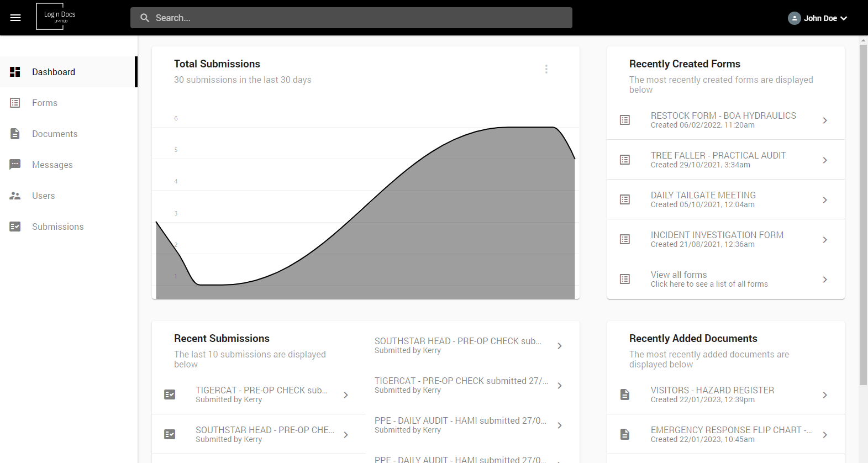Navigate to Users in the sidebar
Viewport: 868px width, 463px height.
69,196
